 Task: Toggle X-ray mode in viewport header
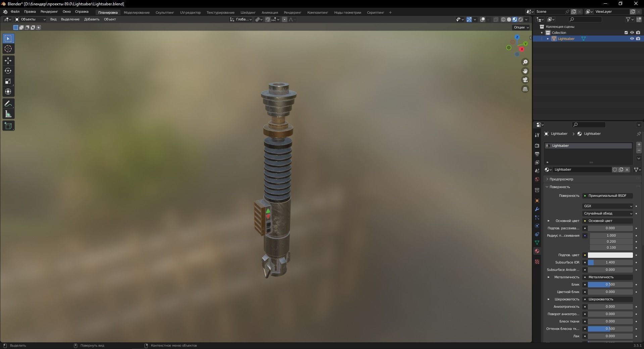(496, 19)
